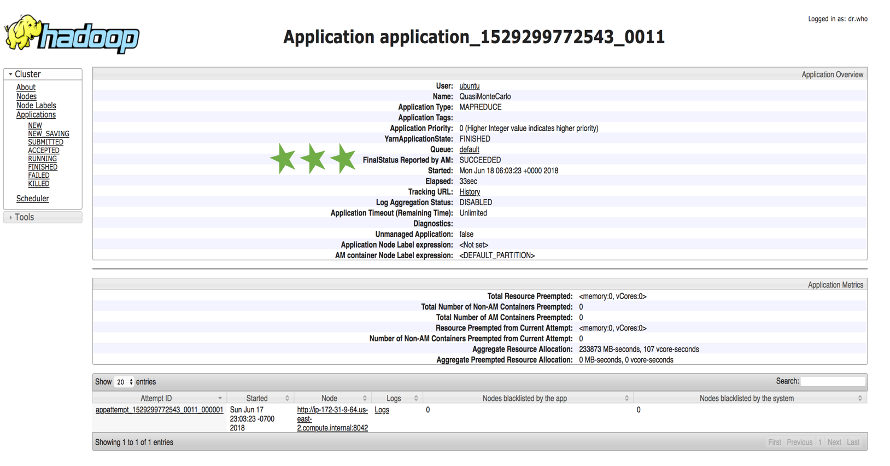The height and width of the screenshot is (466, 890).
Task: Filter applications by FAILED state
Action: click(x=39, y=175)
